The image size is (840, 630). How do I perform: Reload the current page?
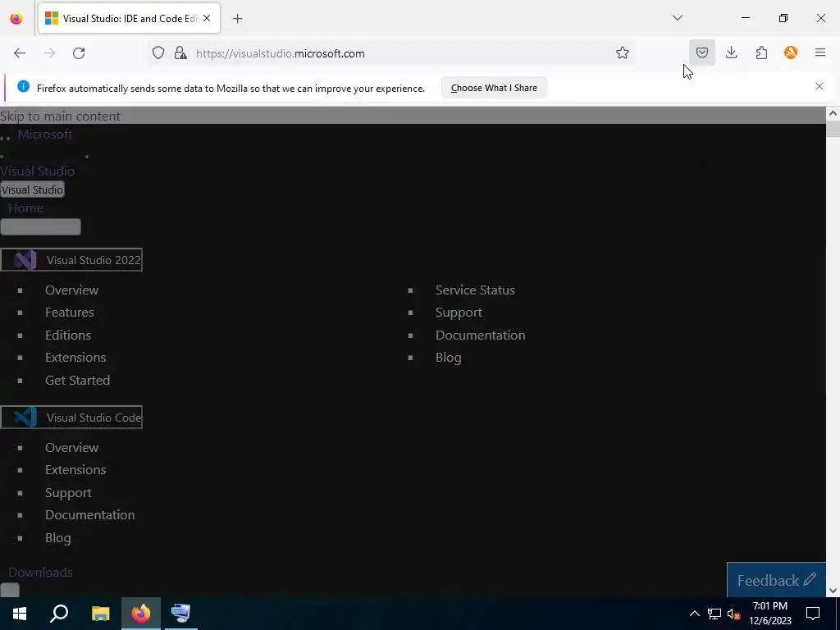tap(79, 53)
